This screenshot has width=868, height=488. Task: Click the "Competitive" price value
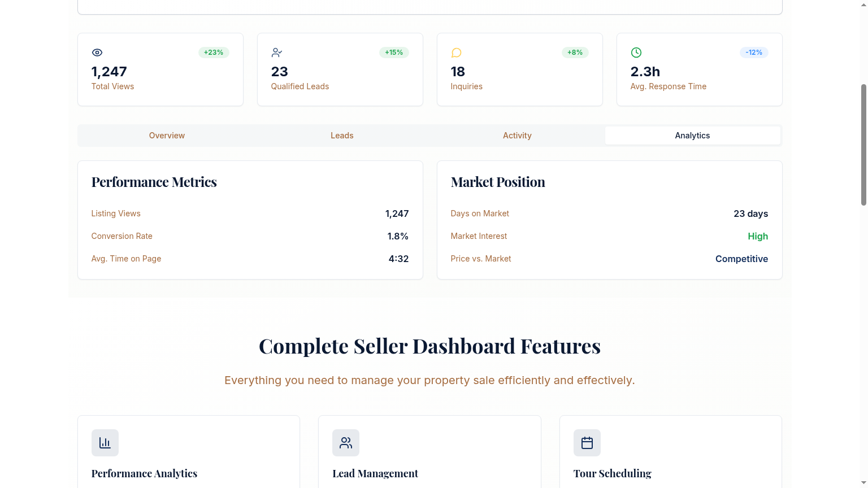[x=741, y=259]
